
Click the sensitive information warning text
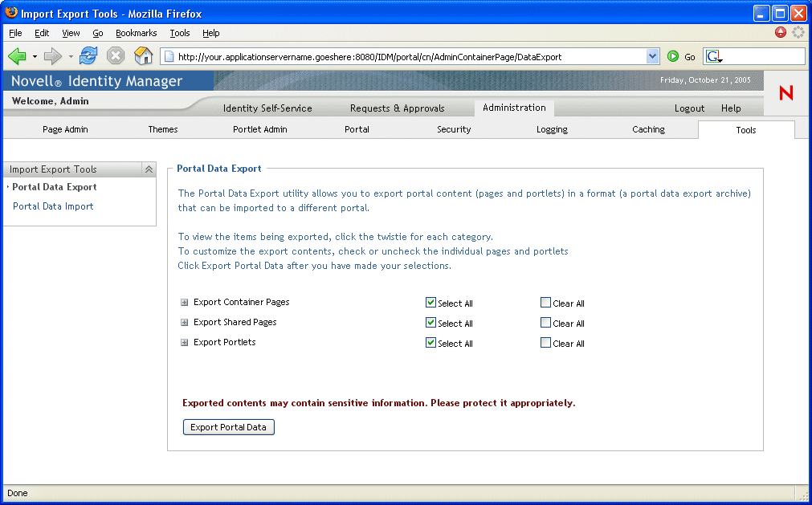pos(379,402)
